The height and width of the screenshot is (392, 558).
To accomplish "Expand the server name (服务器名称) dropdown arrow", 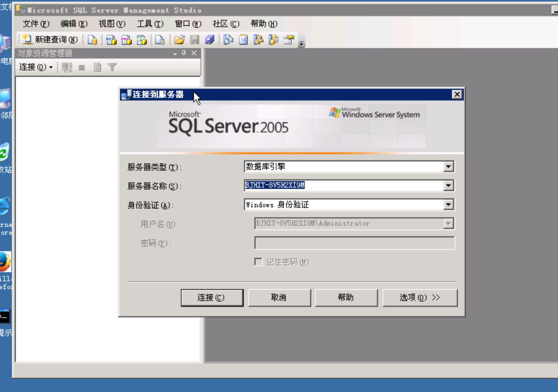I will [x=448, y=186].
